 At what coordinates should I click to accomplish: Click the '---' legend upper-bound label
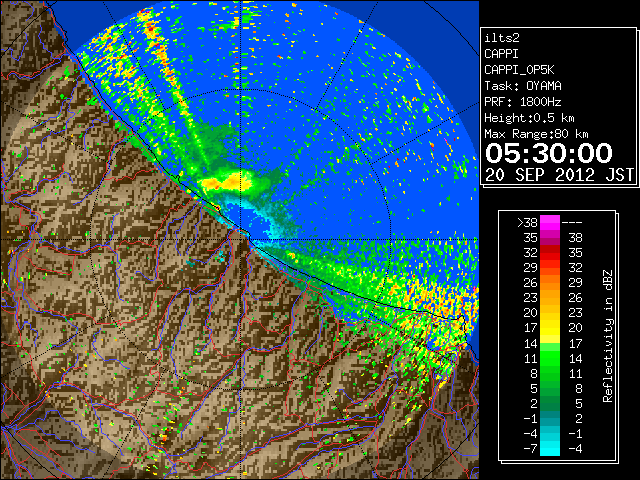(x=572, y=222)
